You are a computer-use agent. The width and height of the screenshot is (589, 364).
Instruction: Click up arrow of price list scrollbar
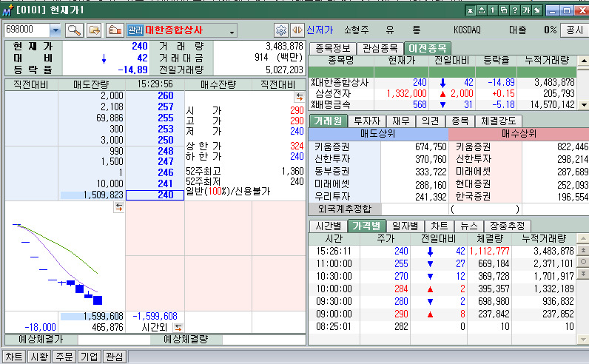coord(583,238)
